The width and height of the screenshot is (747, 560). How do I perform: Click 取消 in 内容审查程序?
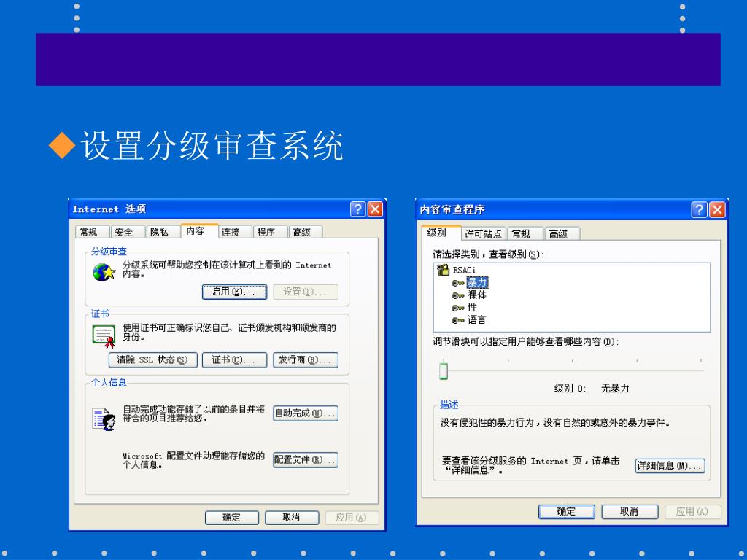(x=630, y=512)
